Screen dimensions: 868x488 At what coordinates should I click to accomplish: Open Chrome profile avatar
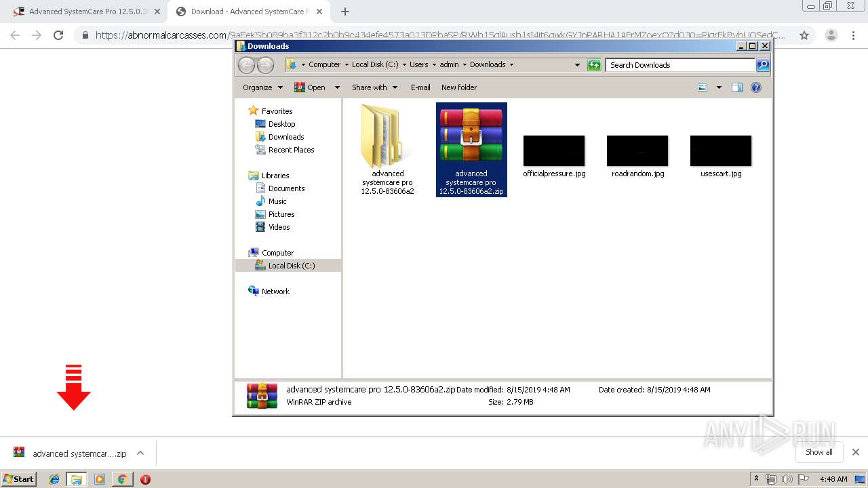(831, 35)
